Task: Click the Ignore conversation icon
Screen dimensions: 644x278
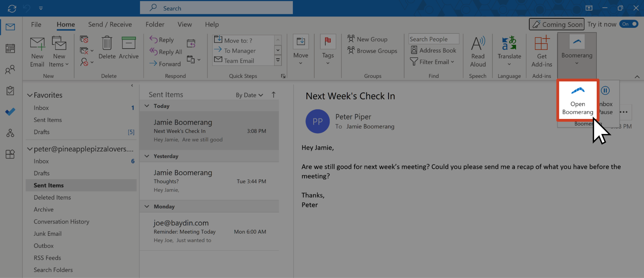Action: point(84,39)
